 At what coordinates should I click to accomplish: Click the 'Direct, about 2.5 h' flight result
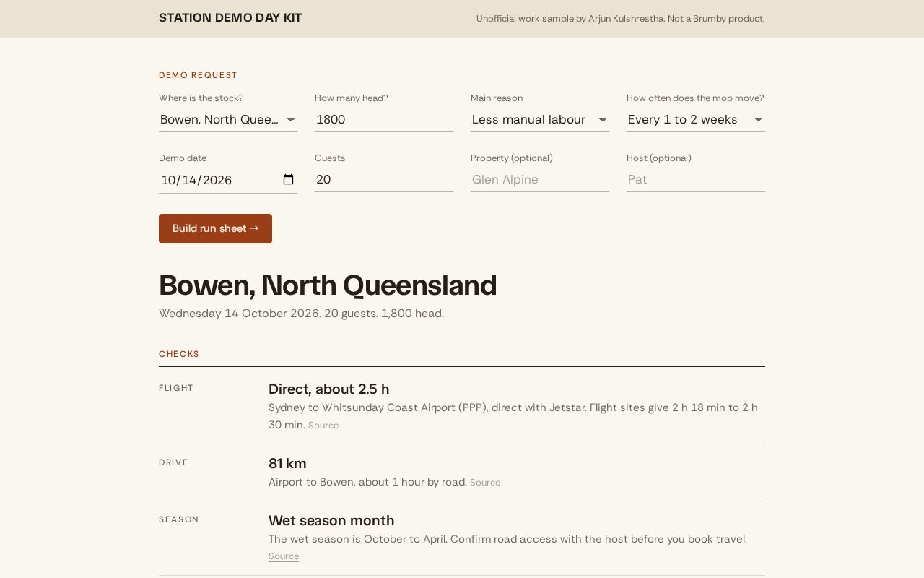[329, 389]
